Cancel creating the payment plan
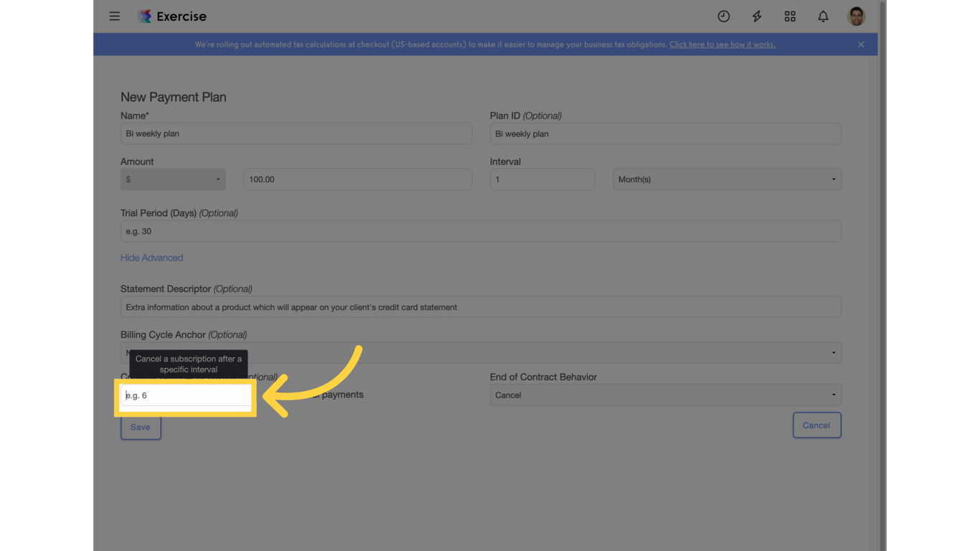 pos(816,425)
